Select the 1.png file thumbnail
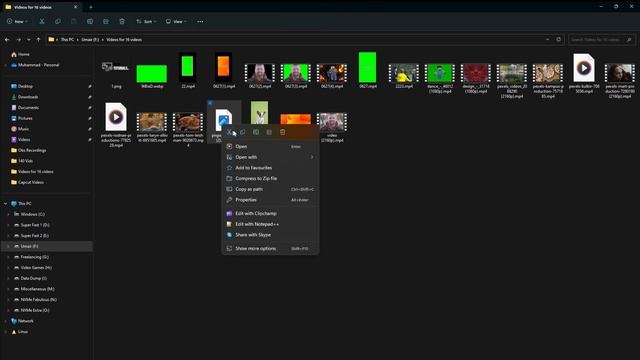Viewport: 640px width, 360px height. click(116, 67)
